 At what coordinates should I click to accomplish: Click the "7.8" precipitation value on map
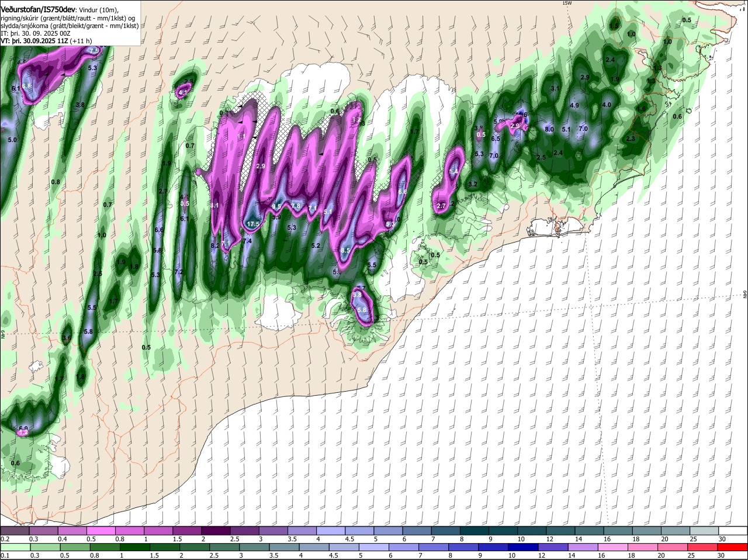tap(296, 206)
